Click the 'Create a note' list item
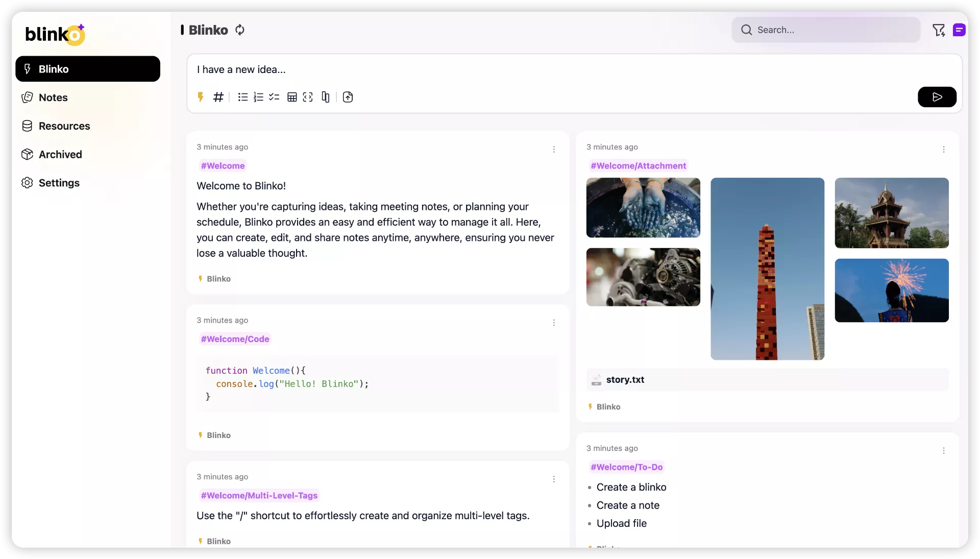Viewport: 980px width, 559px height. [628, 505]
